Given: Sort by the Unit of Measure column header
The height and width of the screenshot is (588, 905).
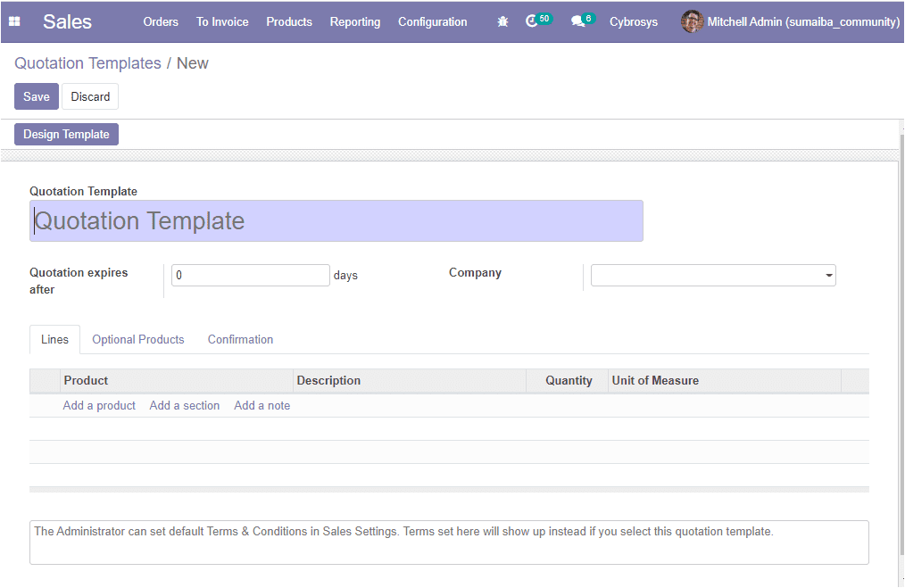Looking at the screenshot, I should (725, 380).
